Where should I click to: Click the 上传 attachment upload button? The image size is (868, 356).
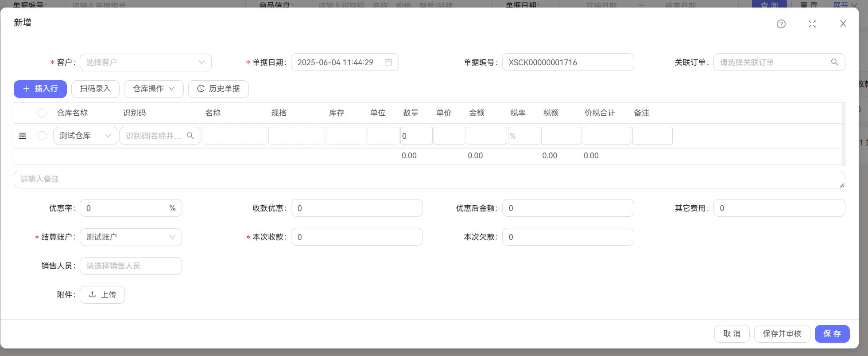pyautogui.click(x=102, y=295)
